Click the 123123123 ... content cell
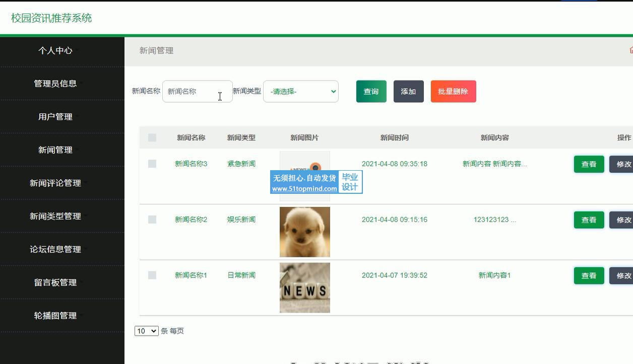633x364 pixels. 495,220
